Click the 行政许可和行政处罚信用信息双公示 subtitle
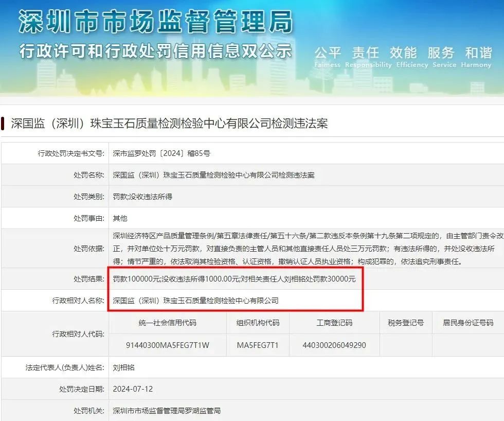This screenshot has width=504, height=421. 155,51
